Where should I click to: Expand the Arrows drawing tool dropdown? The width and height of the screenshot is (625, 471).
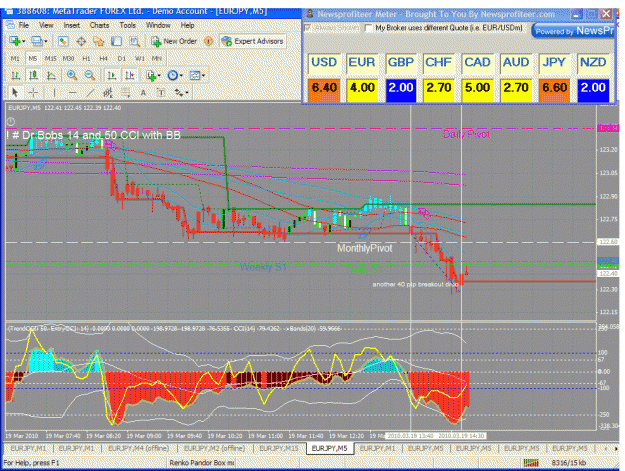pos(186,93)
